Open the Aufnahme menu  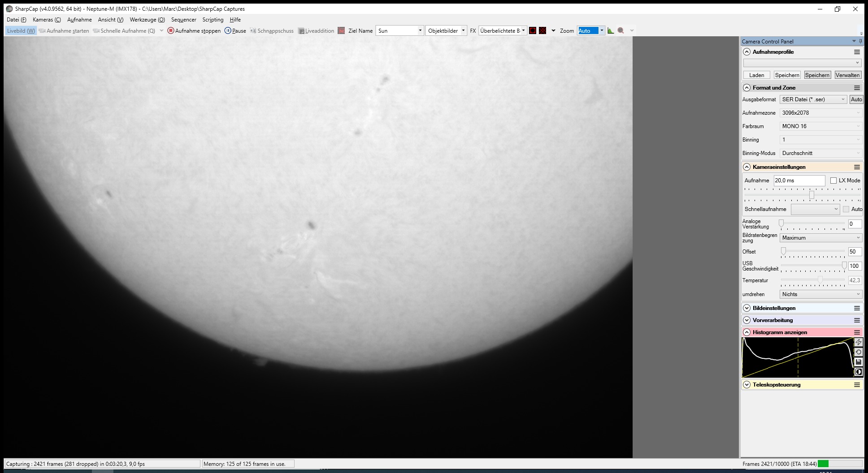[x=79, y=20]
